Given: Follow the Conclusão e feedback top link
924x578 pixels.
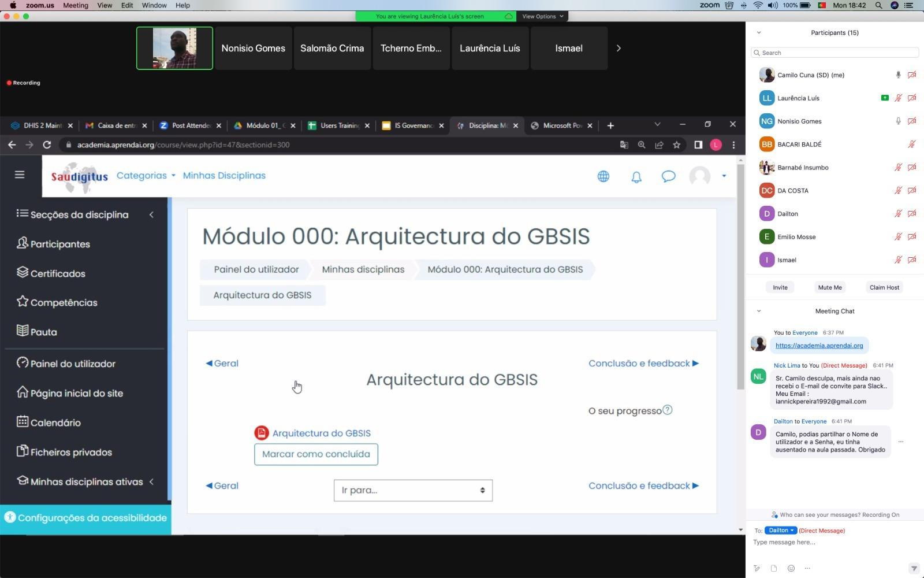Looking at the screenshot, I should tap(643, 364).
